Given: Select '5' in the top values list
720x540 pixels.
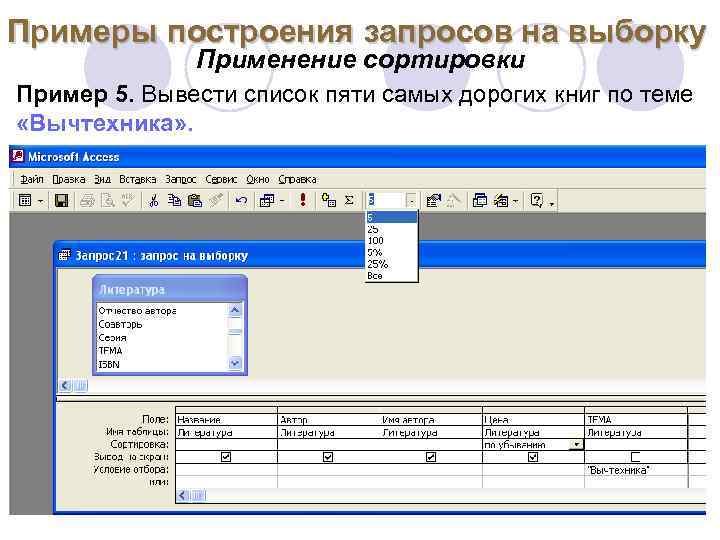Looking at the screenshot, I should (x=392, y=217).
